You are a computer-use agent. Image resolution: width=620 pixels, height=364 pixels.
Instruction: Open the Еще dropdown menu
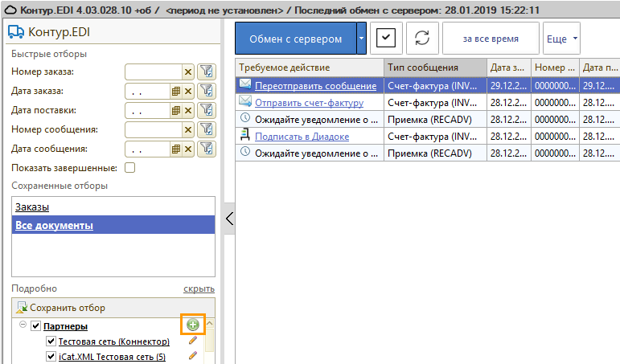click(x=561, y=39)
